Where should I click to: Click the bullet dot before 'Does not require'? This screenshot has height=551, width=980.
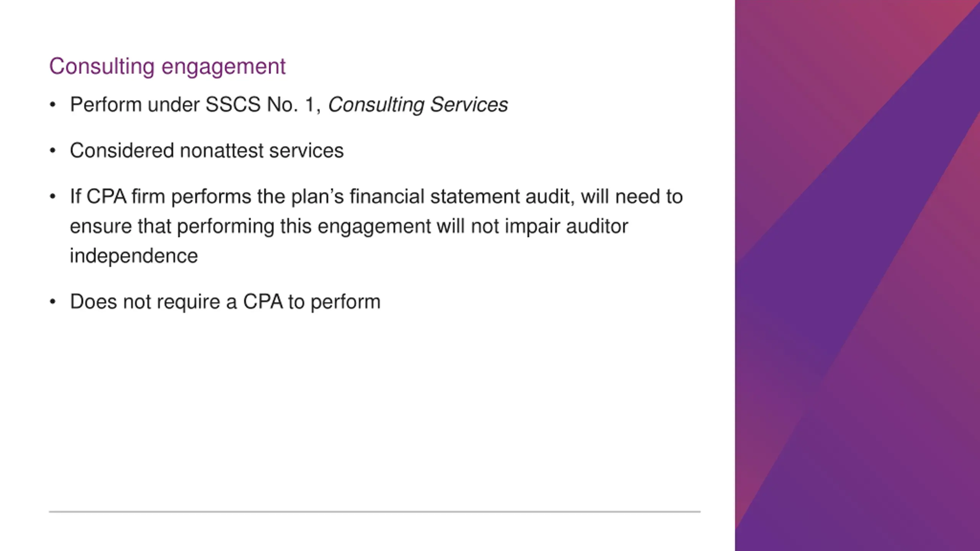coord(53,302)
